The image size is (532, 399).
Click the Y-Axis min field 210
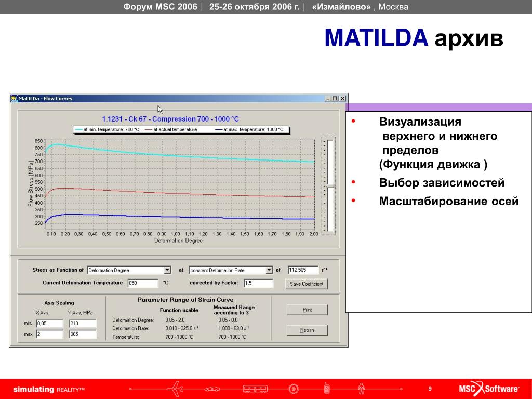click(83, 323)
